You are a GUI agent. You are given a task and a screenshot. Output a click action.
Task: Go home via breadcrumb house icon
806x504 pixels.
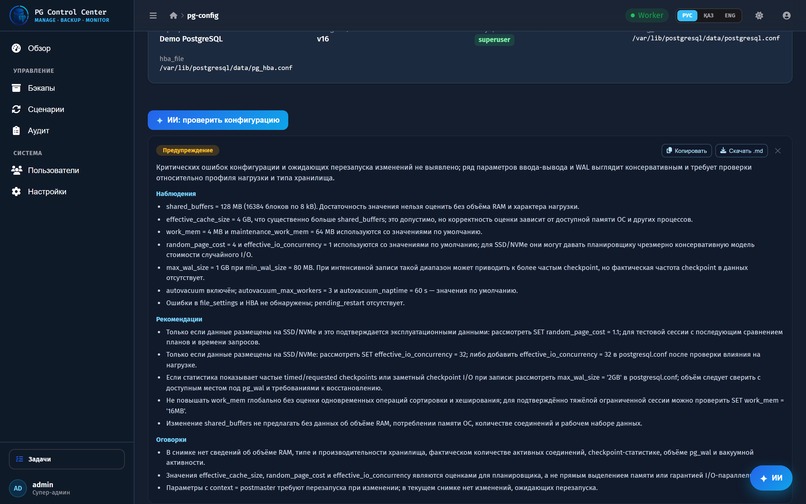pos(174,15)
